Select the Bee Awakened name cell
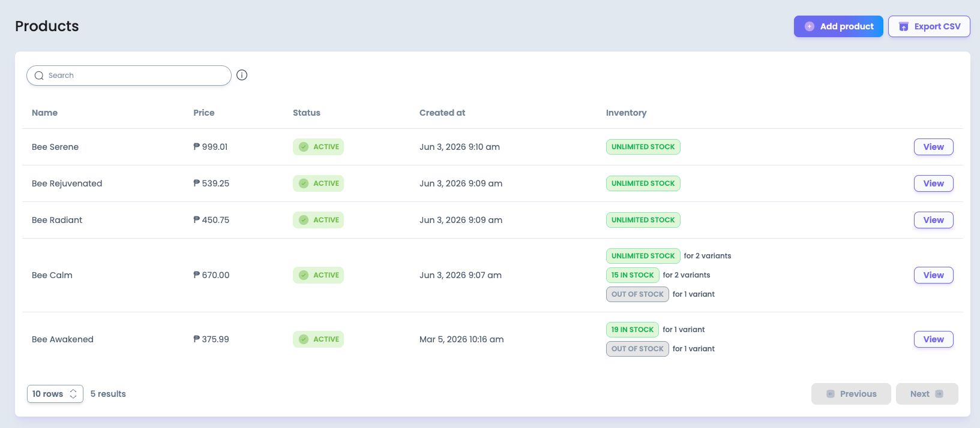Screen dimensions: 980x428 coord(62,339)
